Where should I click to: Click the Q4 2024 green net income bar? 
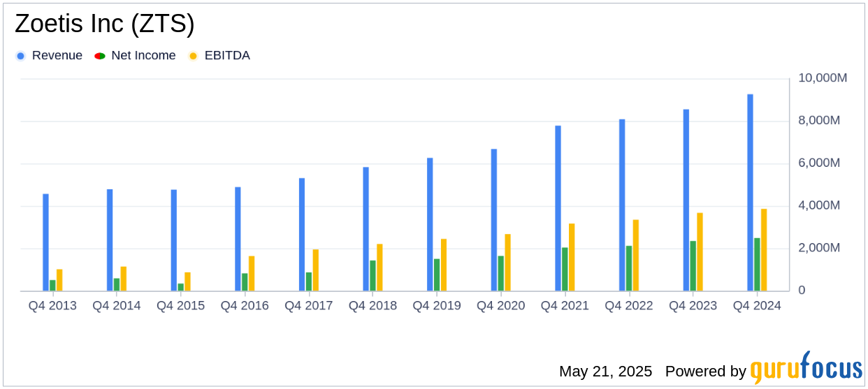[757, 265]
